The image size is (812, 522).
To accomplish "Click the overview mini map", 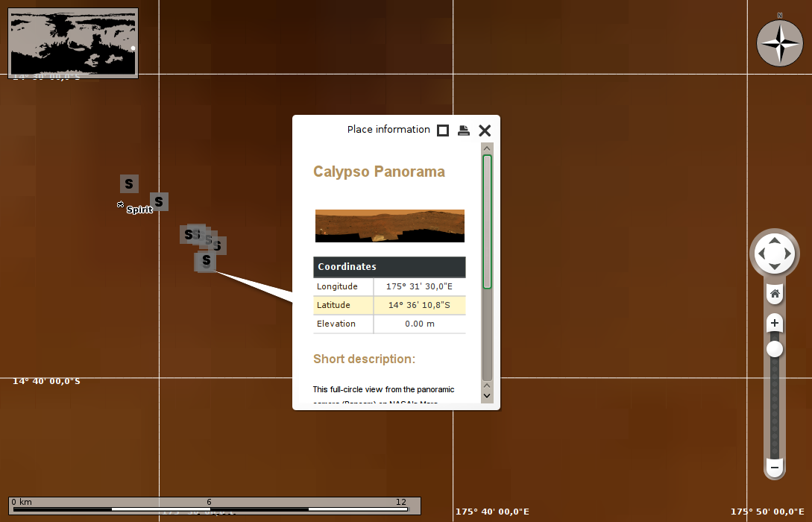I will click(x=73, y=43).
